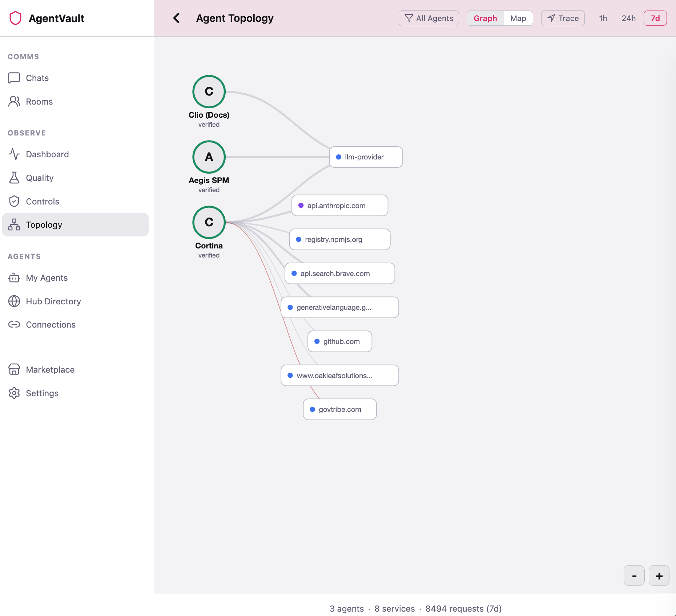
Task: Zoom out with the minus button
Action: tap(634, 576)
